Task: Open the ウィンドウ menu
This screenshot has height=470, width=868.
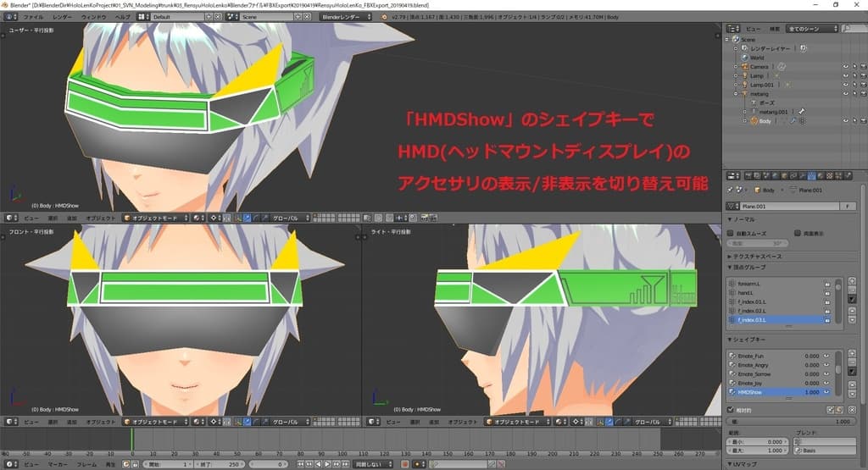Action: 93,16
